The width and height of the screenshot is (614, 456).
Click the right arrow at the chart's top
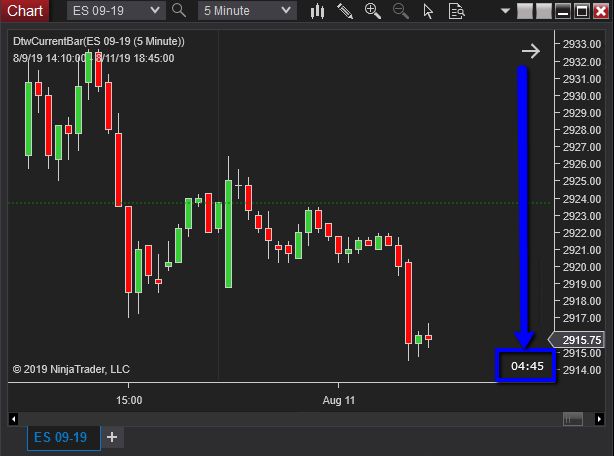(531, 51)
